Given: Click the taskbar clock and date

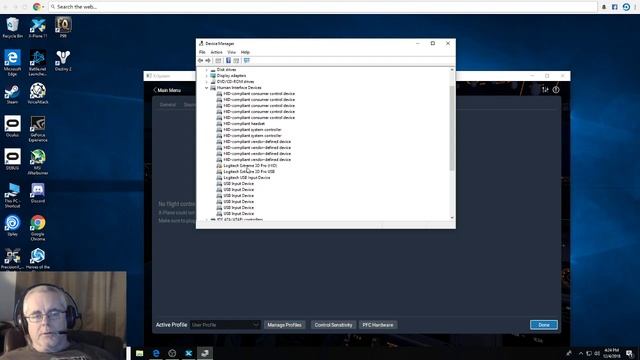Looking at the screenshot, I should pos(611,353).
